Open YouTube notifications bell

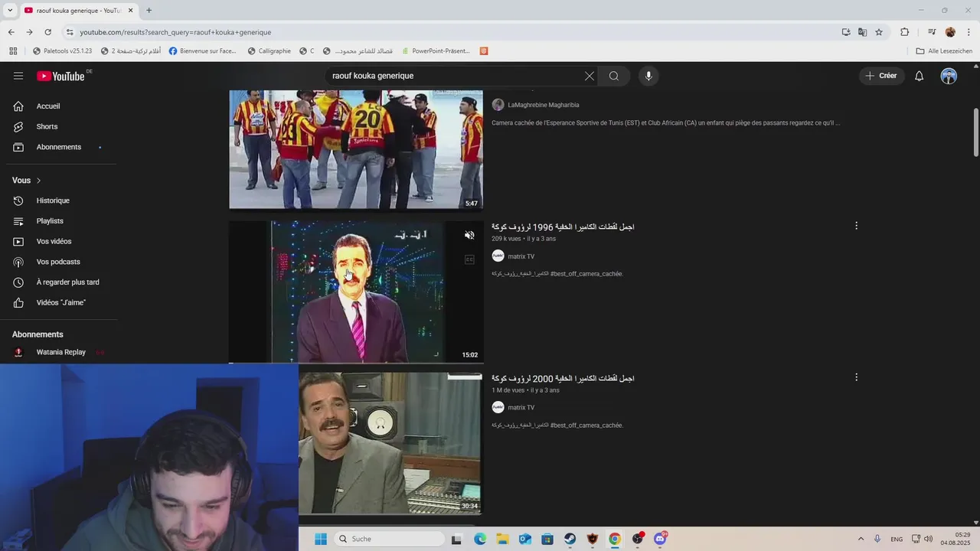920,76
